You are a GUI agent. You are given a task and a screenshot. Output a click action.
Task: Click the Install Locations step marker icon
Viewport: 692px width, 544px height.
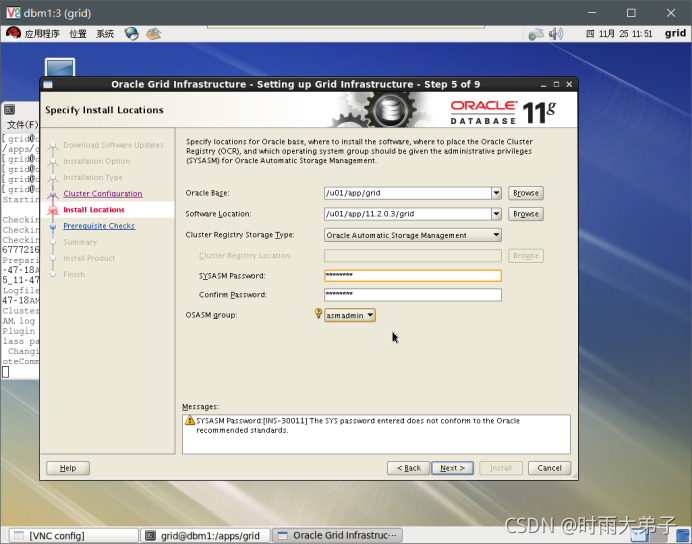(53, 210)
